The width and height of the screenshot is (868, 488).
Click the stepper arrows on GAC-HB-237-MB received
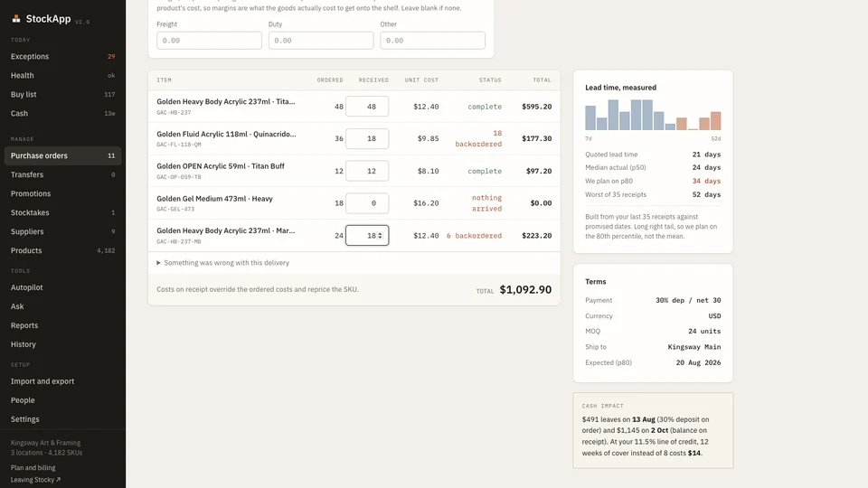(x=381, y=236)
